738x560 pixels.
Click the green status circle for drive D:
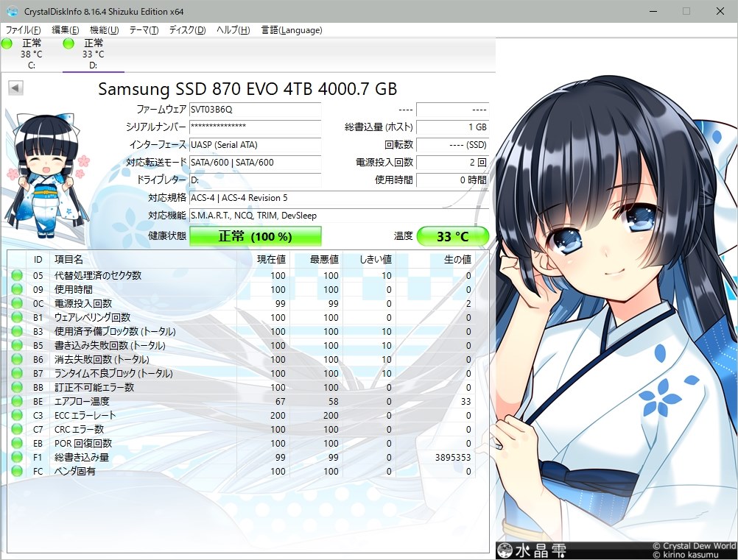68,43
